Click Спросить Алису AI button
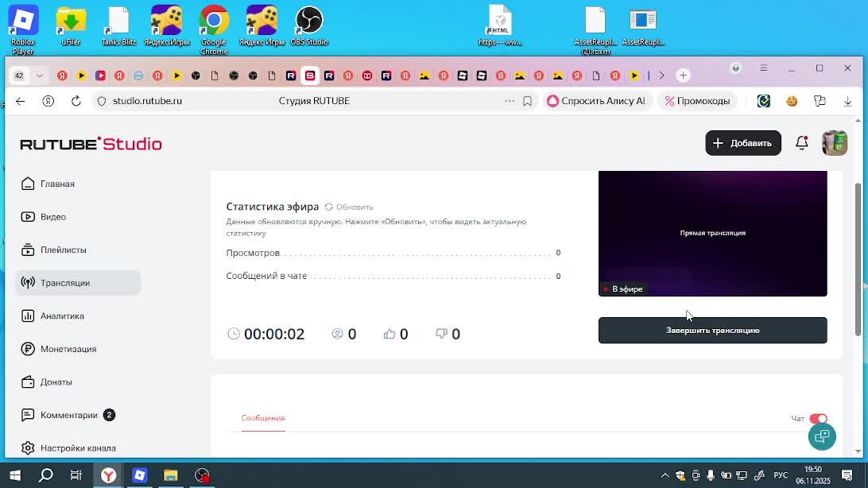868x488 pixels. coord(596,101)
